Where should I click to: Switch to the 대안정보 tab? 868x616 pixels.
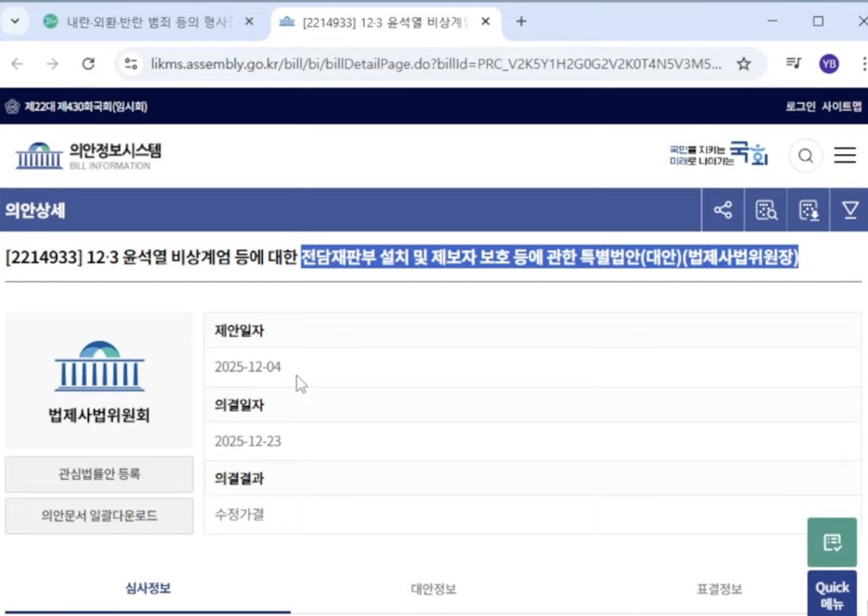(x=433, y=589)
